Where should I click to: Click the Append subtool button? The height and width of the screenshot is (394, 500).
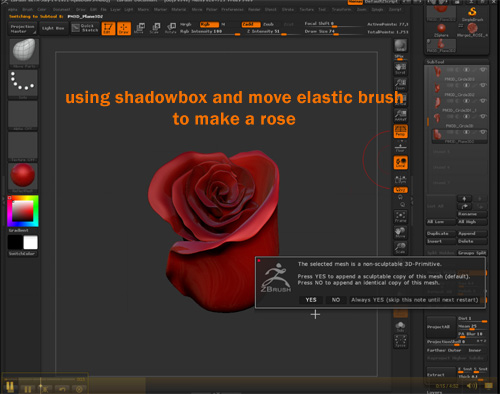(472, 233)
